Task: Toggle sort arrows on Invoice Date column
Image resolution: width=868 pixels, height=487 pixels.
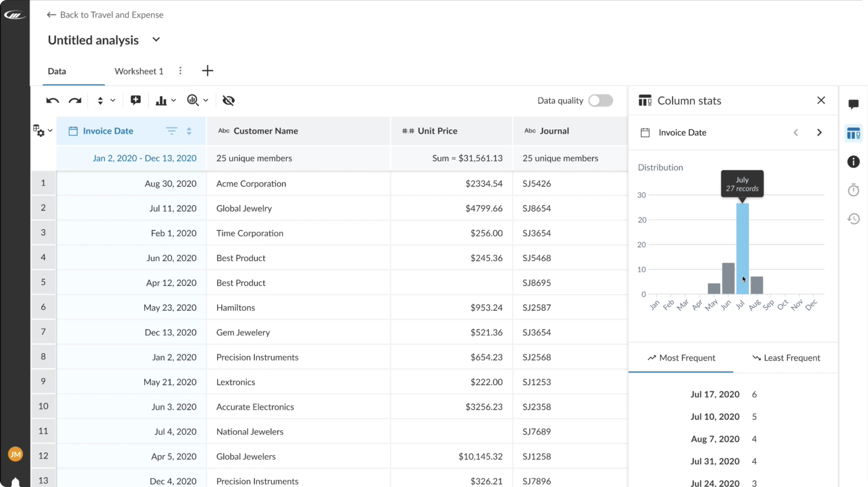Action: pyautogui.click(x=189, y=131)
